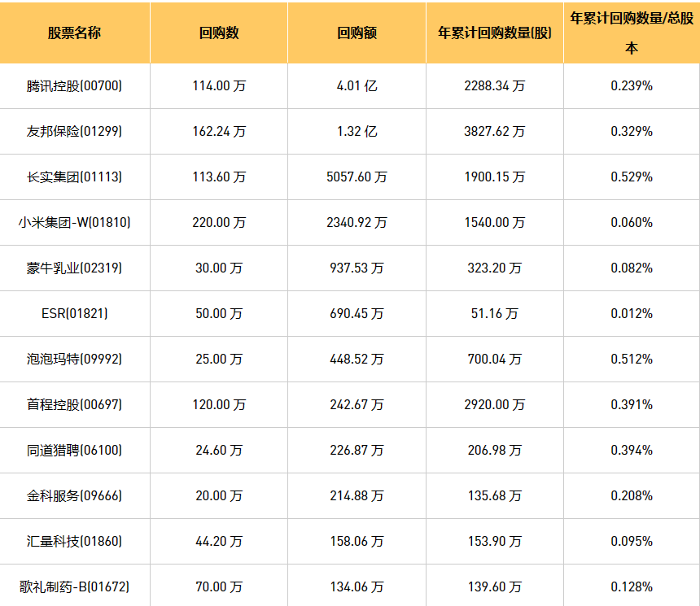Open the 首程控股(00697) stock entry

pyautogui.click(x=74, y=404)
